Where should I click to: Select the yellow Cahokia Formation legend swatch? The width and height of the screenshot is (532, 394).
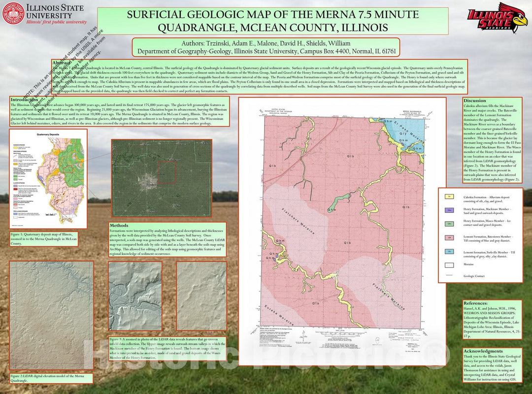(x=449, y=197)
